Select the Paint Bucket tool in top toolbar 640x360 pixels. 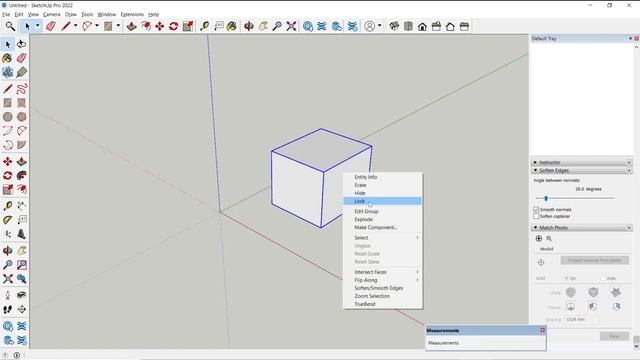[x=232, y=27]
